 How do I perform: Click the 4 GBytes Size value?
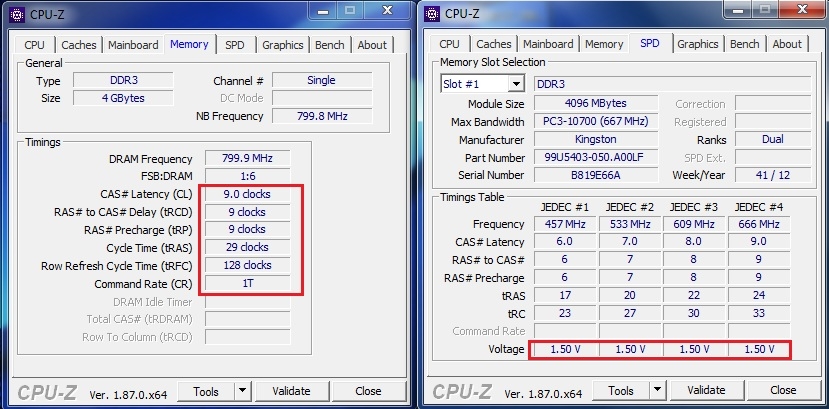pos(123,98)
